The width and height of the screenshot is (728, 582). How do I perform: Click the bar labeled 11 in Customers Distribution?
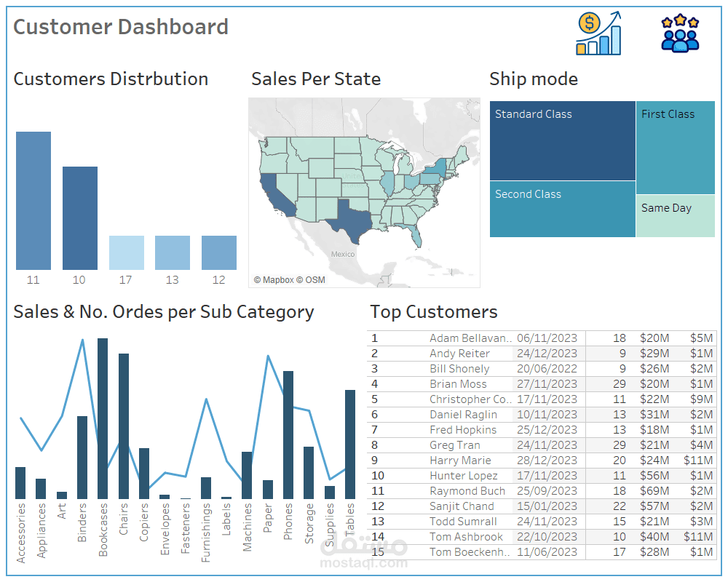tap(33, 201)
